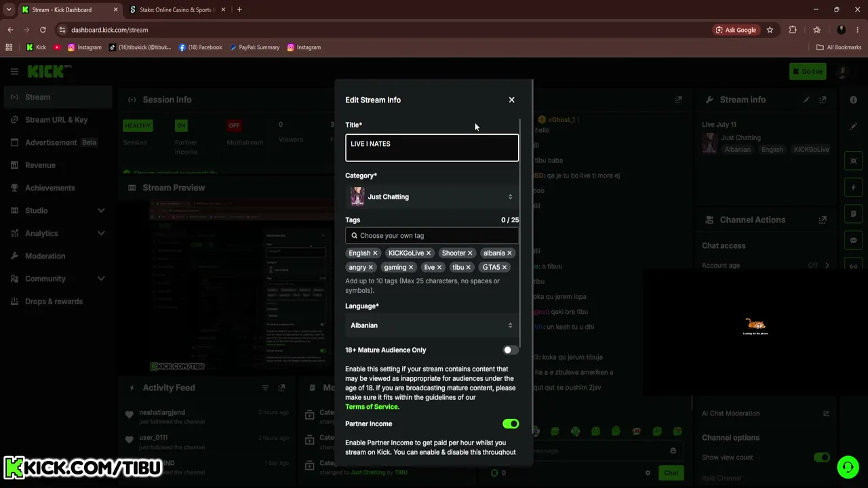The height and width of the screenshot is (488, 868).
Task: Click the Kick logo in dashboard header
Action: 50,71
